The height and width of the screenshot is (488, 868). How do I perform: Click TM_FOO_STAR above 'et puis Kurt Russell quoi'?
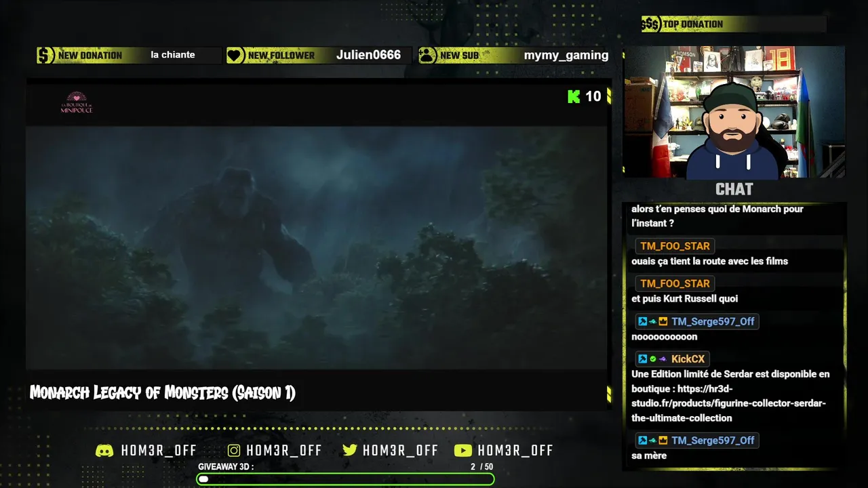click(x=675, y=284)
